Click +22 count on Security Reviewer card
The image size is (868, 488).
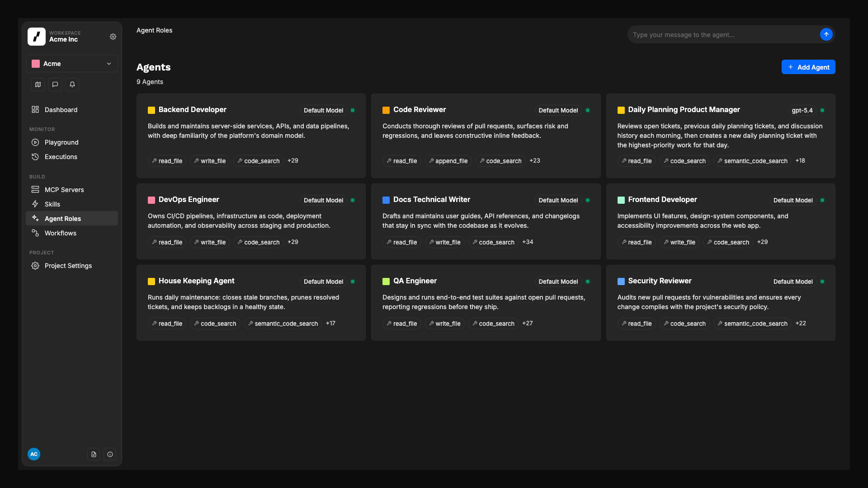(x=801, y=324)
